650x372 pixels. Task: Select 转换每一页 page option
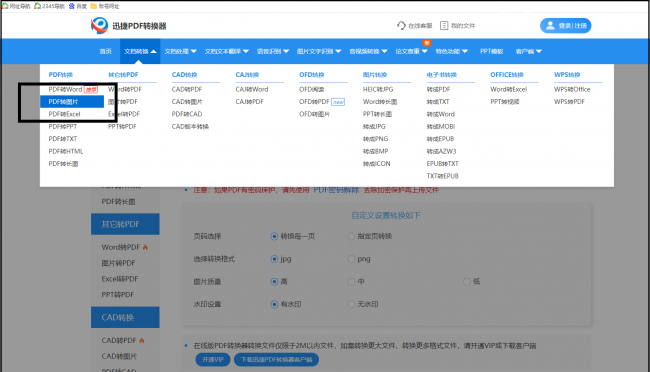pyautogui.click(x=274, y=236)
